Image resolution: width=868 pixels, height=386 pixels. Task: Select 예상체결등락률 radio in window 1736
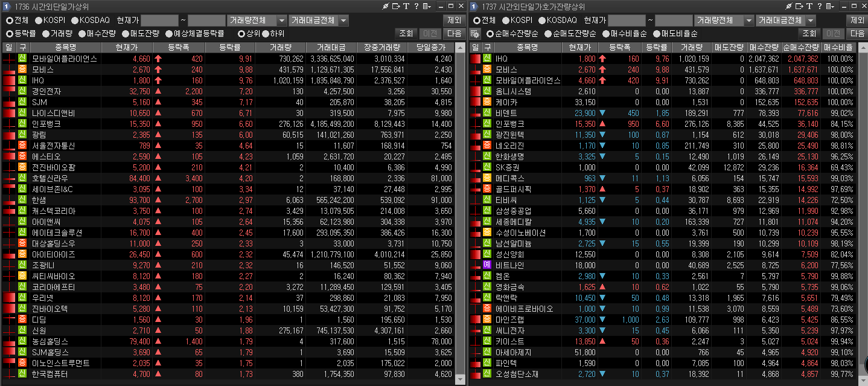[x=169, y=33]
